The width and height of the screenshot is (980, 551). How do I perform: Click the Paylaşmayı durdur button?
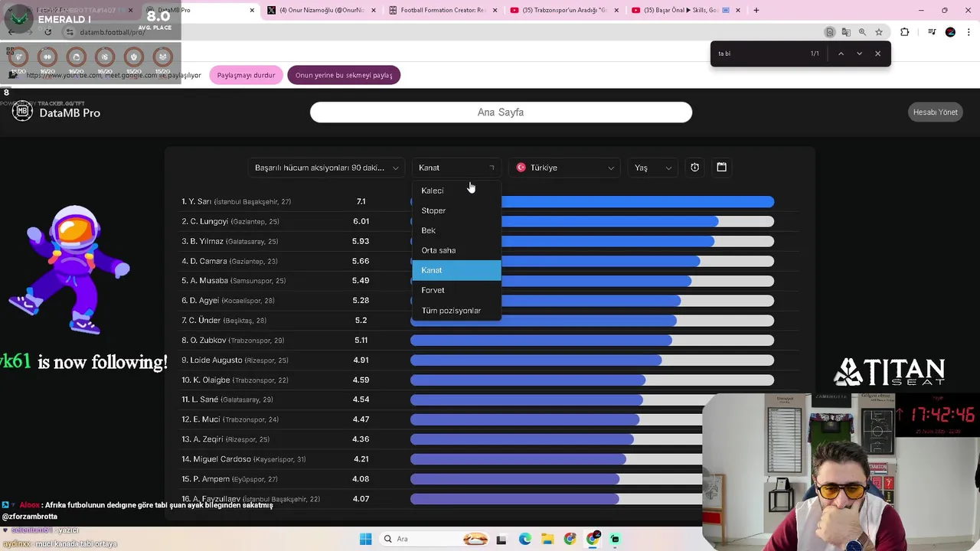(x=246, y=75)
